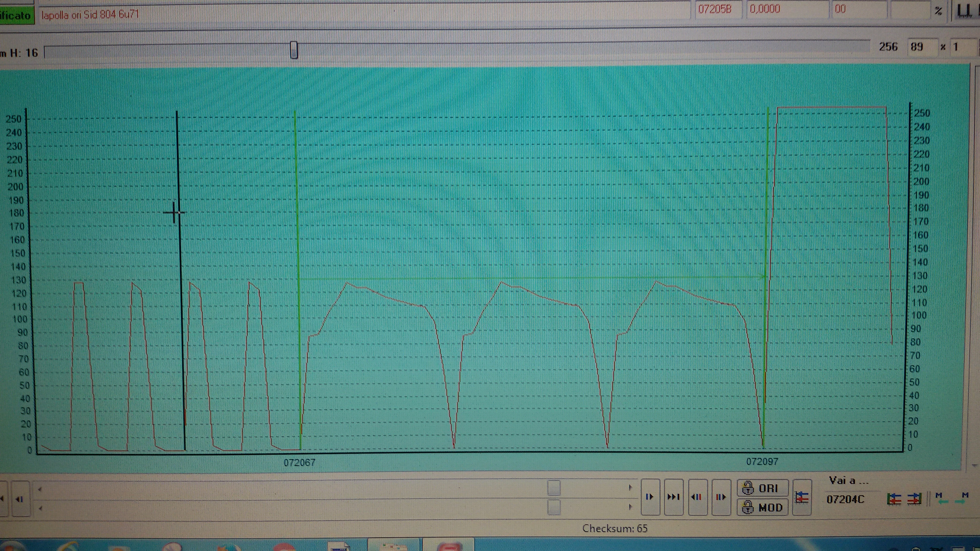Click the 072067 marker on the graph axis
Viewport: 980px width, 551px height.
pos(299,462)
